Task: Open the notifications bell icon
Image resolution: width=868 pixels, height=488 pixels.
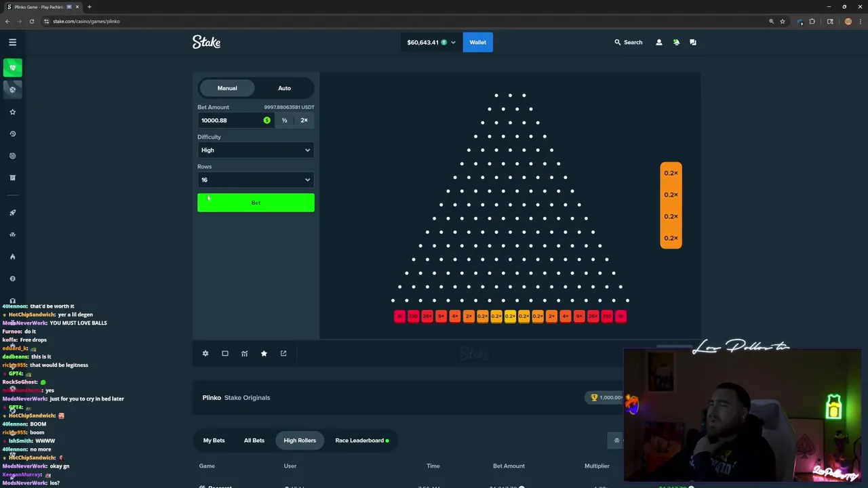Action: tap(676, 42)
